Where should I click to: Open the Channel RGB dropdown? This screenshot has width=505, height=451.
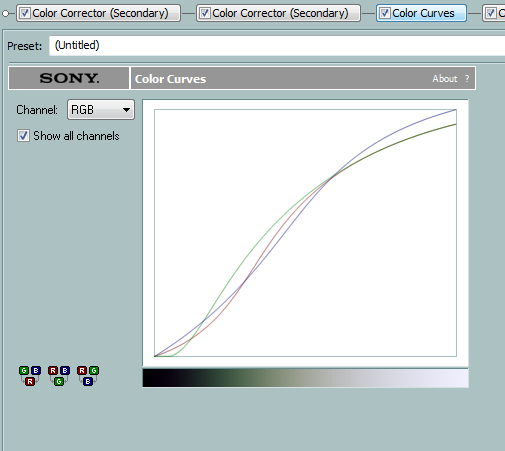(101, 109)
